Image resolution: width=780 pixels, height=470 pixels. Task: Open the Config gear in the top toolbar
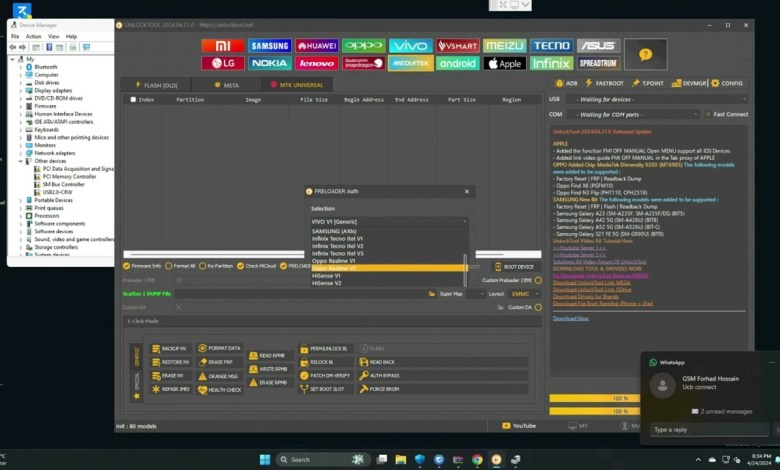point(727,83)
